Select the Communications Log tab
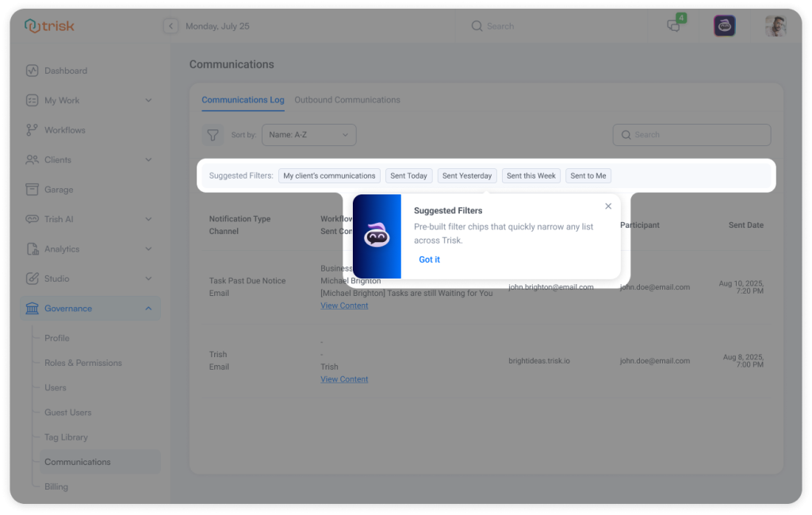 (243, 100)
